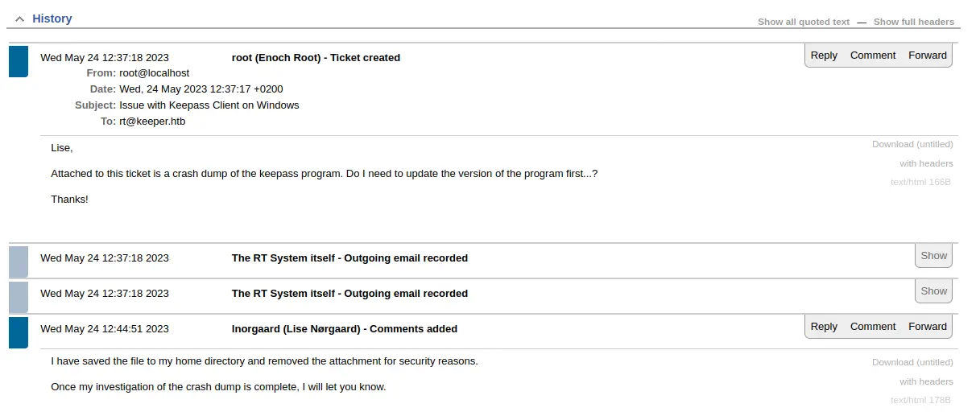Click blue marker beside Comments added entry
Screen dimensions: 980x412
19,332
